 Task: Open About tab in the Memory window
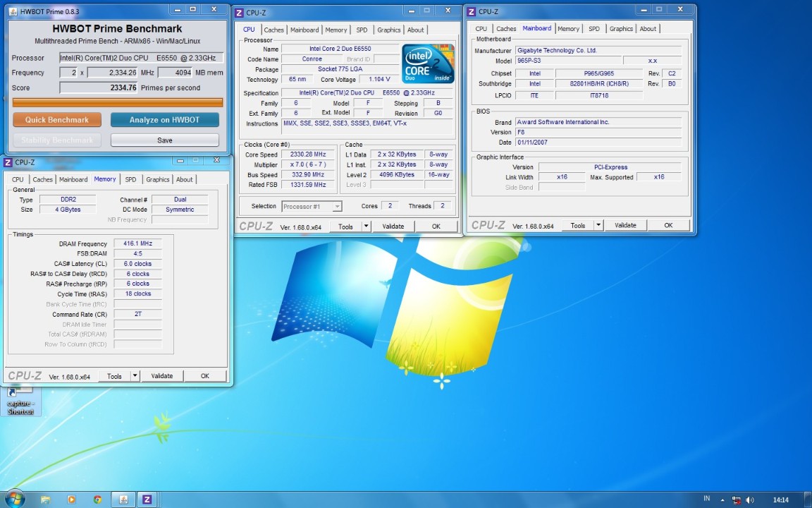pyautogui.click(x=185, y=179)
